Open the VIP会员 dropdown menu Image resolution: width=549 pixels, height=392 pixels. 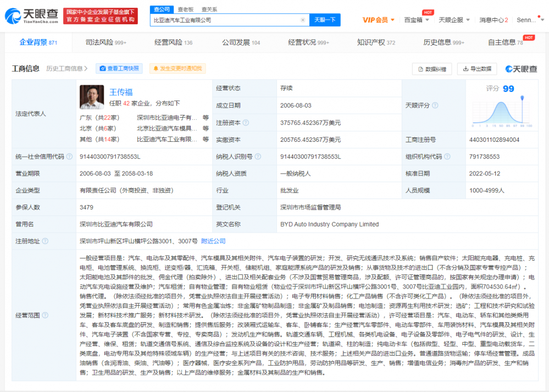(379, 20)
